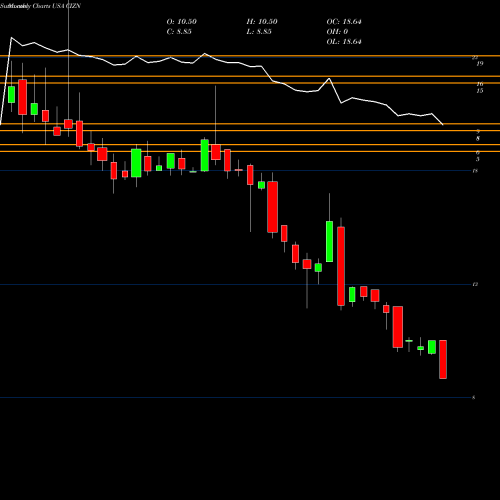The width and height of the screenshot is (500, 500).
Task: Click the chart title ending in USA CIZN
Action: click(x=40, y=6)
